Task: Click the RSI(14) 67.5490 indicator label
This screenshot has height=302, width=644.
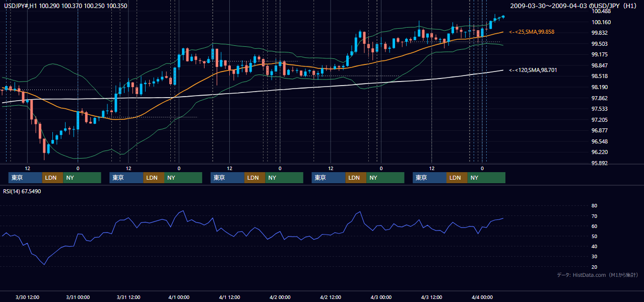Action: [22, 191]
